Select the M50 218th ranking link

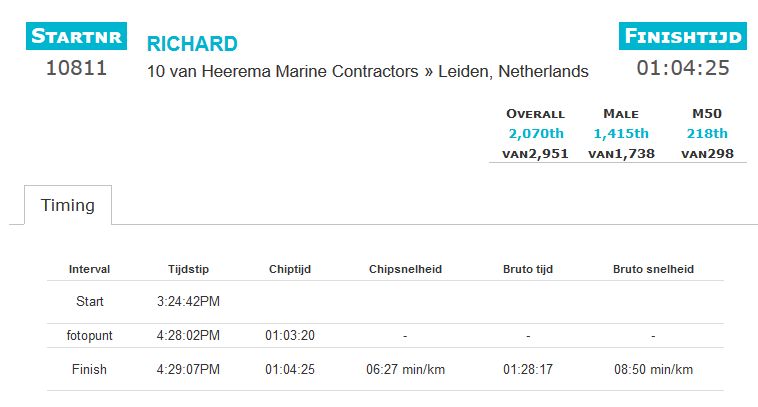tap(707, 133)
